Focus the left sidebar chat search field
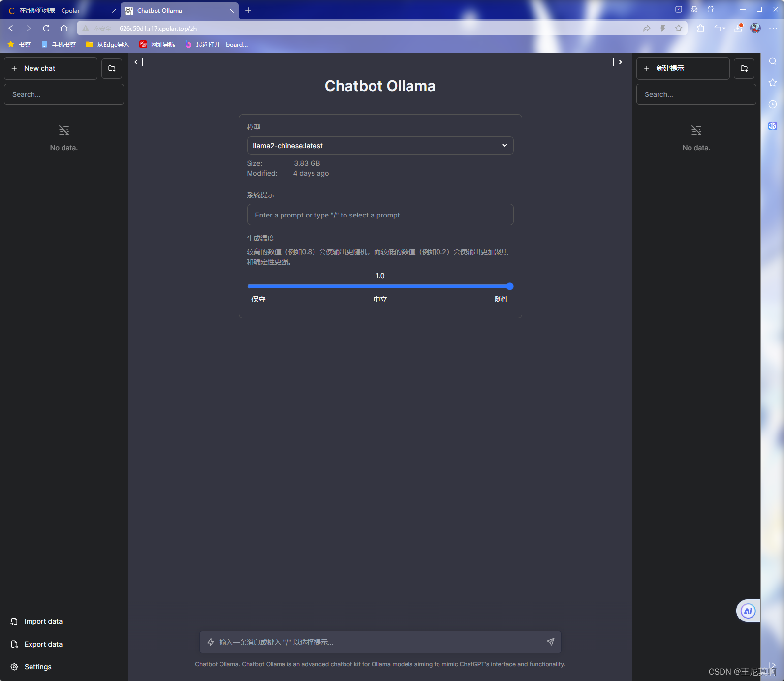The width and height of the screenshot is (784, 681). pos(64,94)
